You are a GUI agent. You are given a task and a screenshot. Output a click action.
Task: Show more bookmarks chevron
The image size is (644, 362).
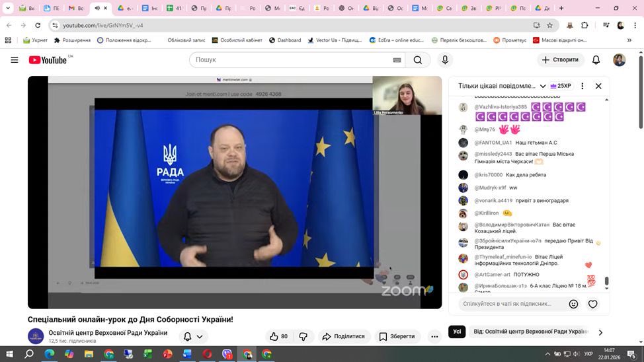[x=629, y=40]
